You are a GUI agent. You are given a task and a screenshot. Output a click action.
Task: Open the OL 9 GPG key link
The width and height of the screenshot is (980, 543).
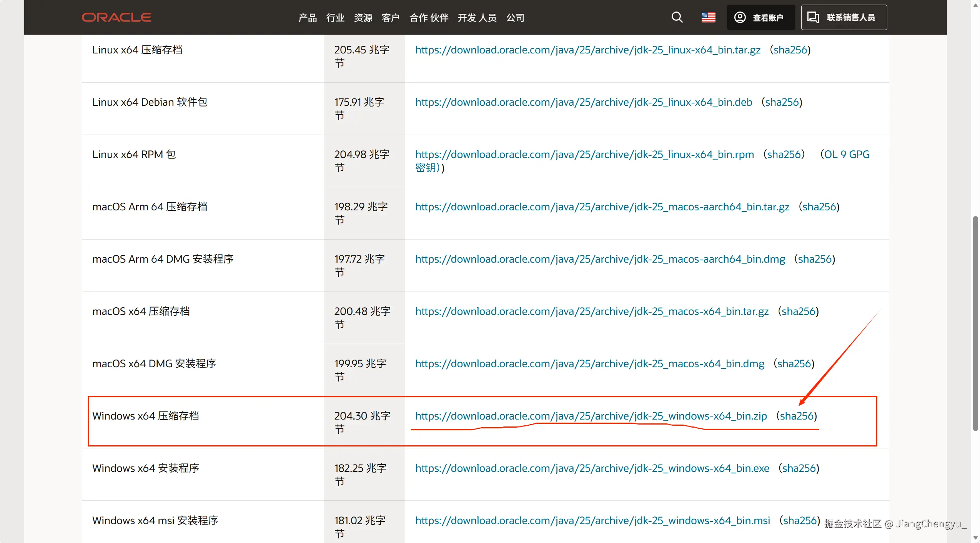coord(846,155)
